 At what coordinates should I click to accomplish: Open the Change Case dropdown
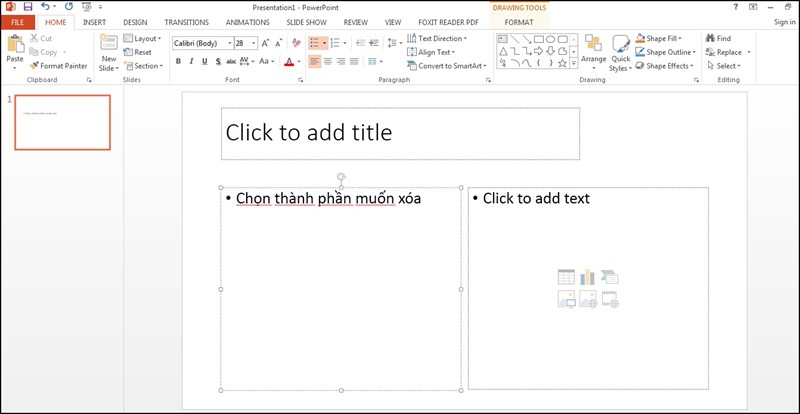266,61
